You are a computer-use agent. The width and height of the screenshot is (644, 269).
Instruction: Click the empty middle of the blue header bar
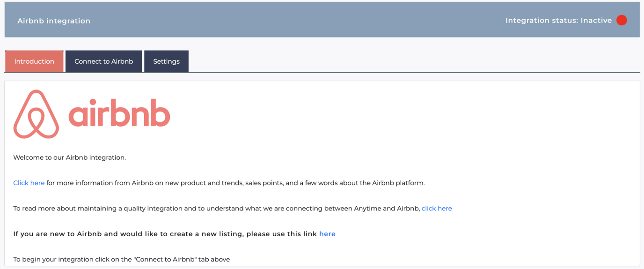[x=300, y=20]
